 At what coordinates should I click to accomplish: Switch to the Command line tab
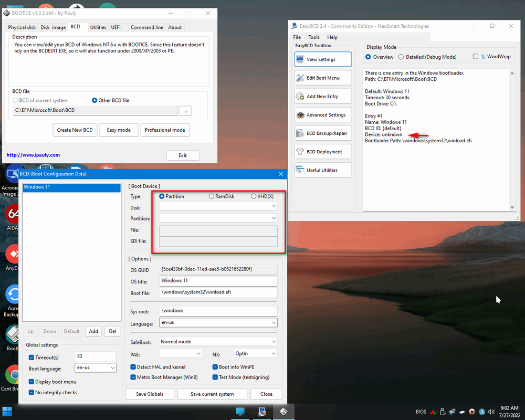(x=147, y=27)
